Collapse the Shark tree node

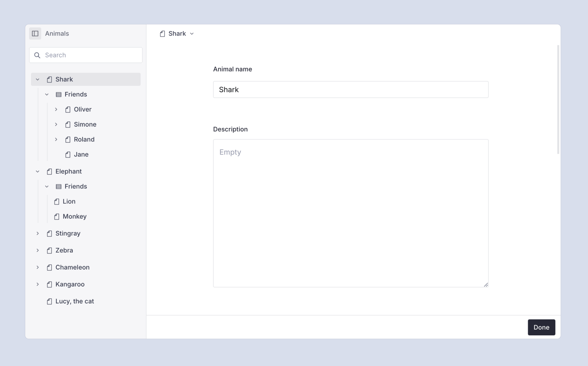point(38,79)
